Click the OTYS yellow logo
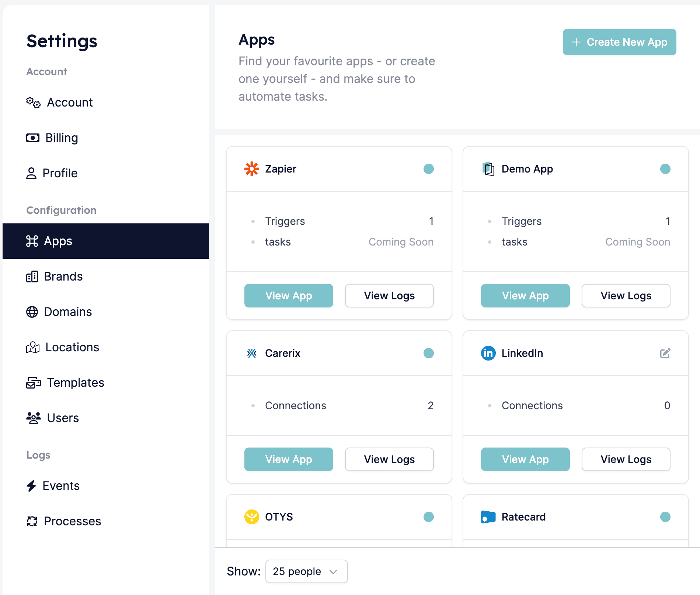Image resolution: width=700 pixels, height=595 pixels. coord(252,517)
